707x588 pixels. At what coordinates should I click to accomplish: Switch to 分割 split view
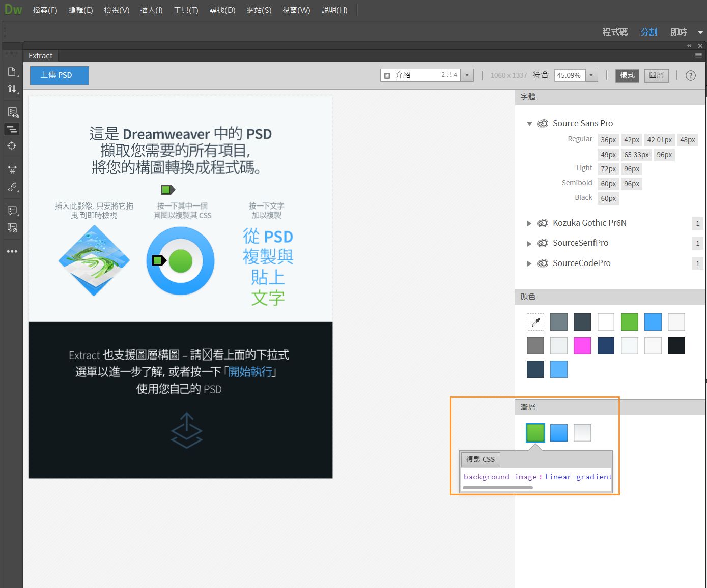(x=649, y=32)
